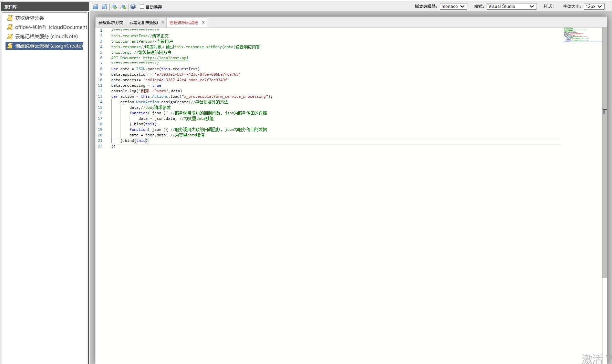Select 创建说事云流程 (assignCreate) in the list
This screenshot has width=612, height=364.
click(49, 46)
